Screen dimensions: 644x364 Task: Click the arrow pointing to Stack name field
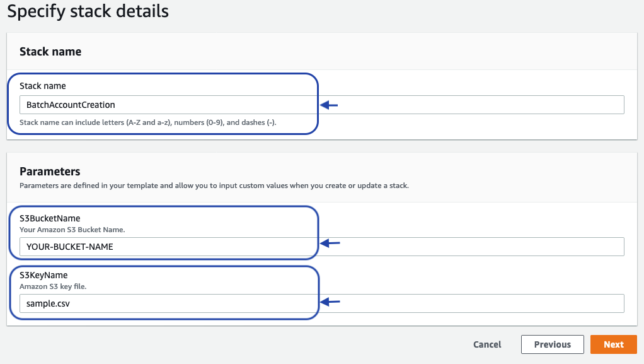330,105
